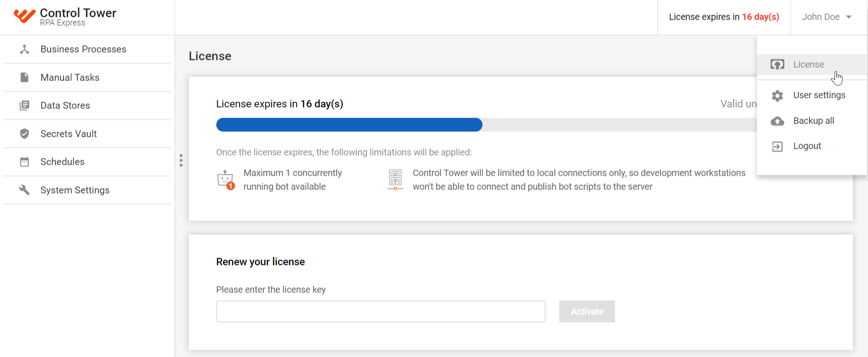Screen dimensions: 868x357
Task: Click the license expiry notice in header
Action: pyautogui.click(x=724, y=17)
